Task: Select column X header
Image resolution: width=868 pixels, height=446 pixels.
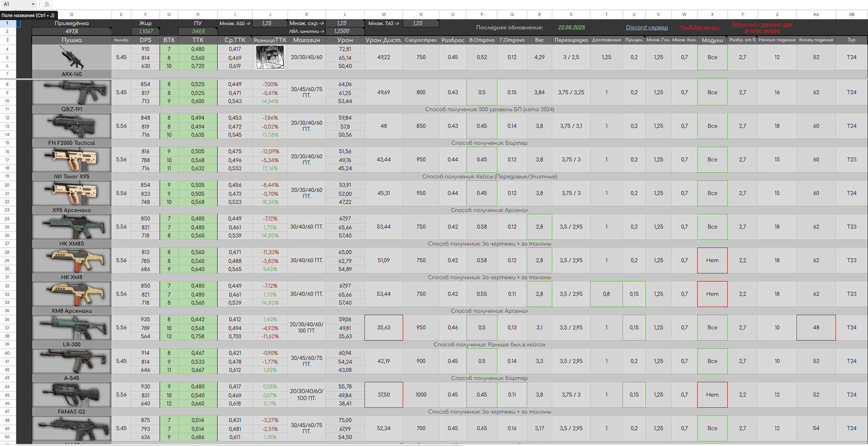Action: tap(712, 14)
